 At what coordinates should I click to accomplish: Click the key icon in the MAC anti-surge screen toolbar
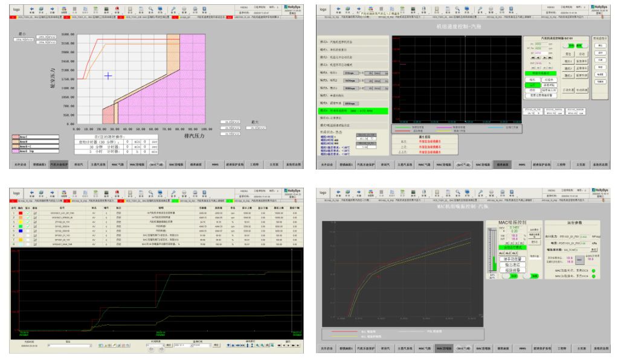pyautogui.click(x=480, y=192)
